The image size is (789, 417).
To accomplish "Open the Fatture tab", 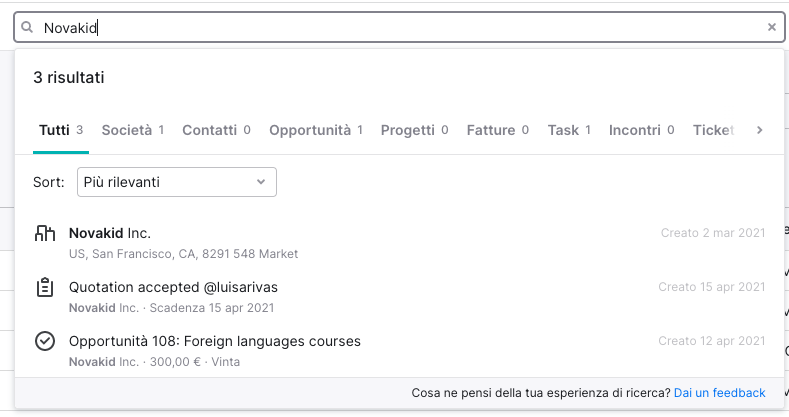I will tap(498, 130).
